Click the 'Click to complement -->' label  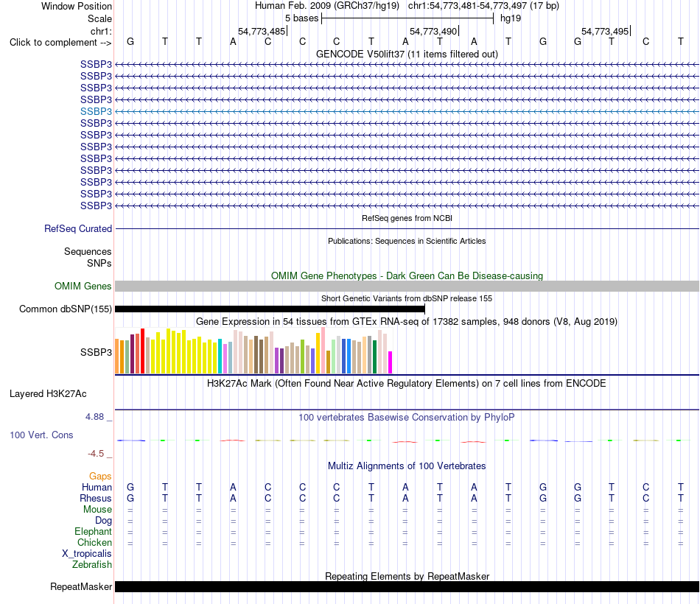click(x=60, y=43)
